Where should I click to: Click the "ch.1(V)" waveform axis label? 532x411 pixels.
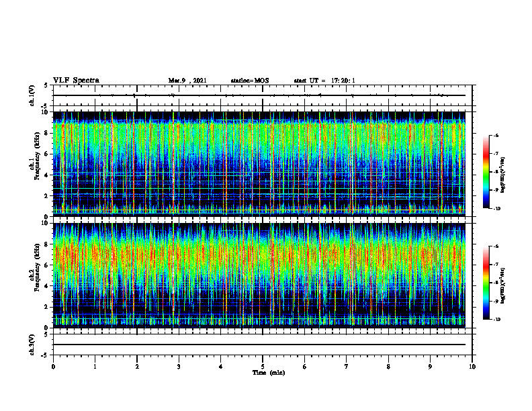(x=32, y=95)
